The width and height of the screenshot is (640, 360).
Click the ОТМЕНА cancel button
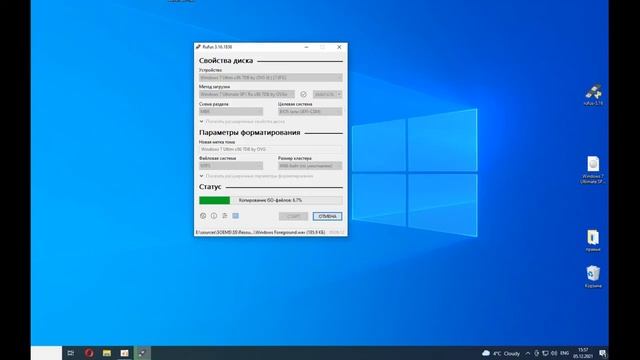tap(327, 216)
